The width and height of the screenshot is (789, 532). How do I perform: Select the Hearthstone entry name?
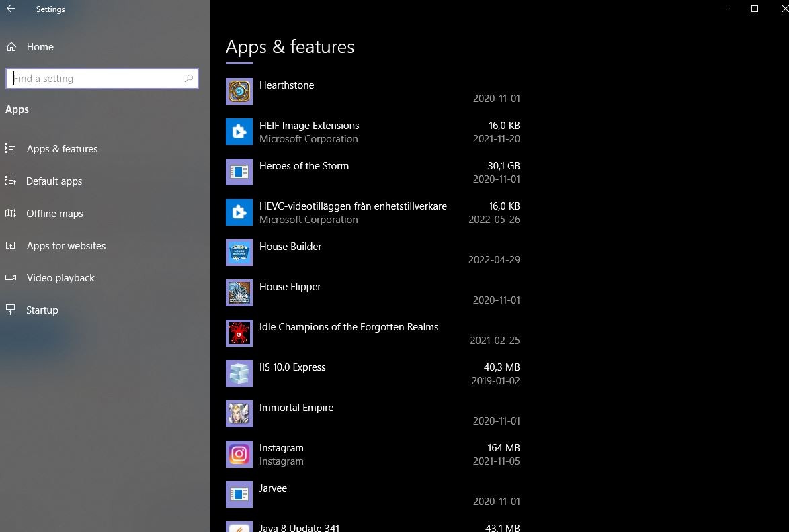tap(287, 85)
